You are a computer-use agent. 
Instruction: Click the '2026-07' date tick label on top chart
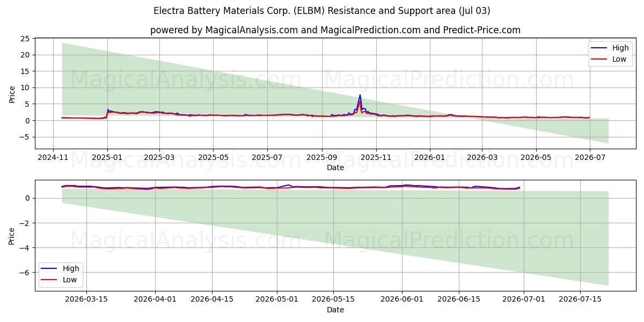click(590, 157)
